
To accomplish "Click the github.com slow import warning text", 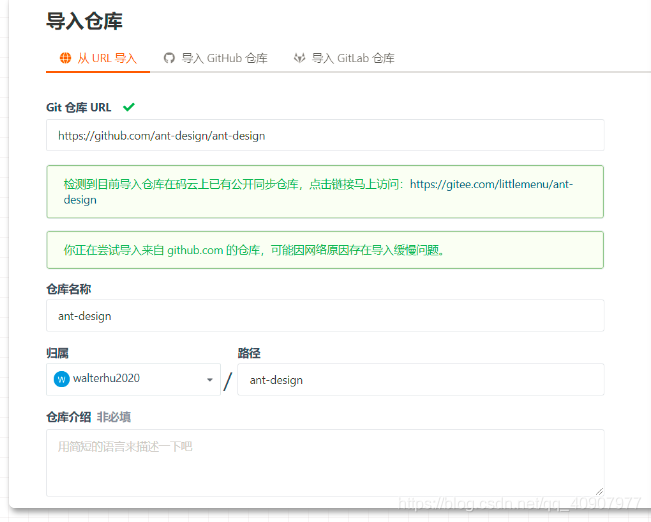I will coord(253,250).
